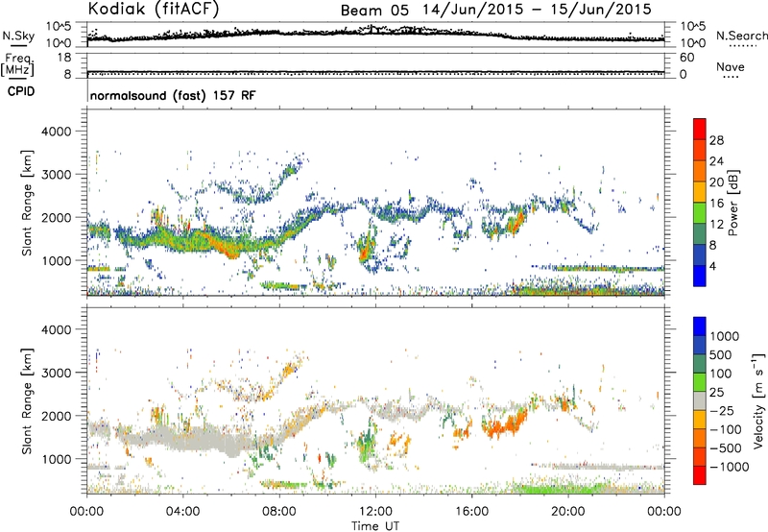The height and width of the screenshot is (532, 768).
Task: Click the '3000' tick on velocity panel
Action: coord(56,373)
